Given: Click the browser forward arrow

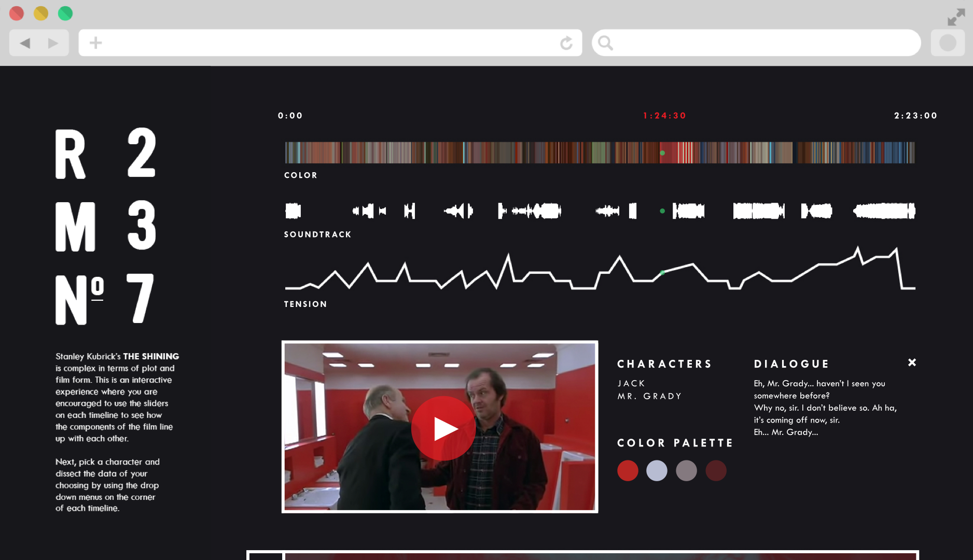Looking at the screenshot, I should tap(53, 43).
